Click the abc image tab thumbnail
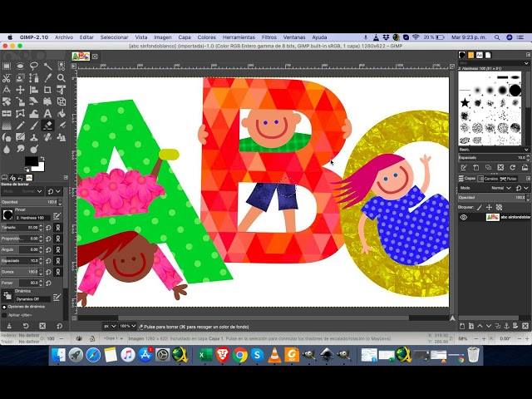 pos(81,56)
